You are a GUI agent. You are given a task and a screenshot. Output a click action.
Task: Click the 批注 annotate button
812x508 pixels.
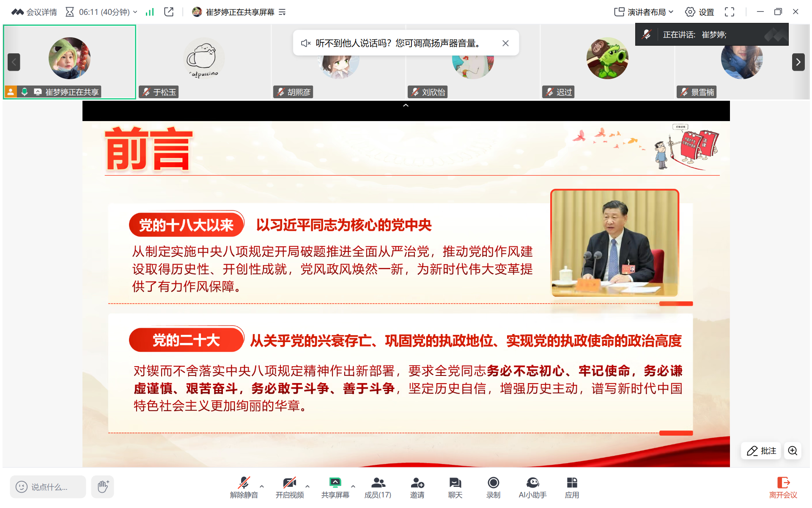click(761, 451)
